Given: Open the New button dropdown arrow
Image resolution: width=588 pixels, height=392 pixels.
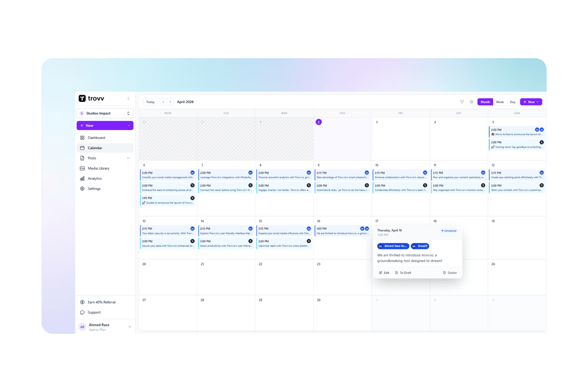Looking at the screenshot, I should [x=537, y=102].
